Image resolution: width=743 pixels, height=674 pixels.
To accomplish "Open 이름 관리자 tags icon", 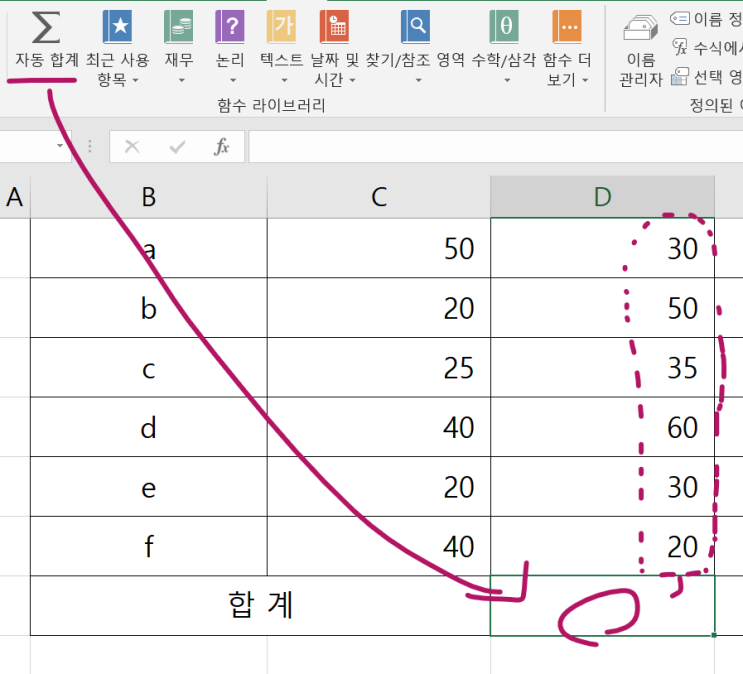I will (640, 27).
